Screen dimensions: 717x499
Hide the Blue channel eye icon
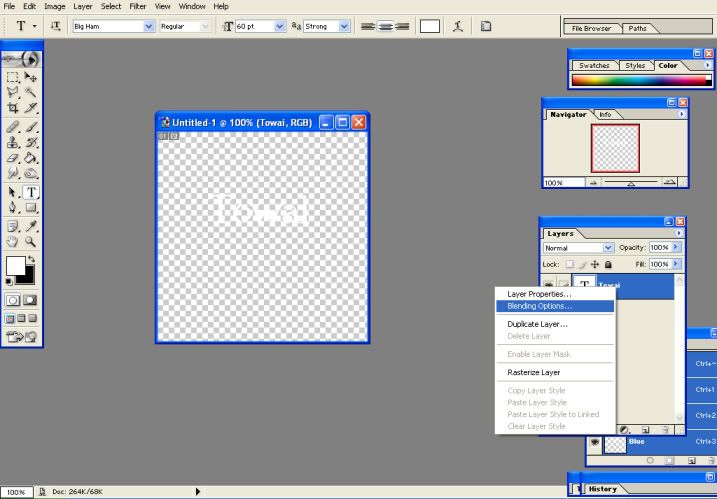[594, 442]
